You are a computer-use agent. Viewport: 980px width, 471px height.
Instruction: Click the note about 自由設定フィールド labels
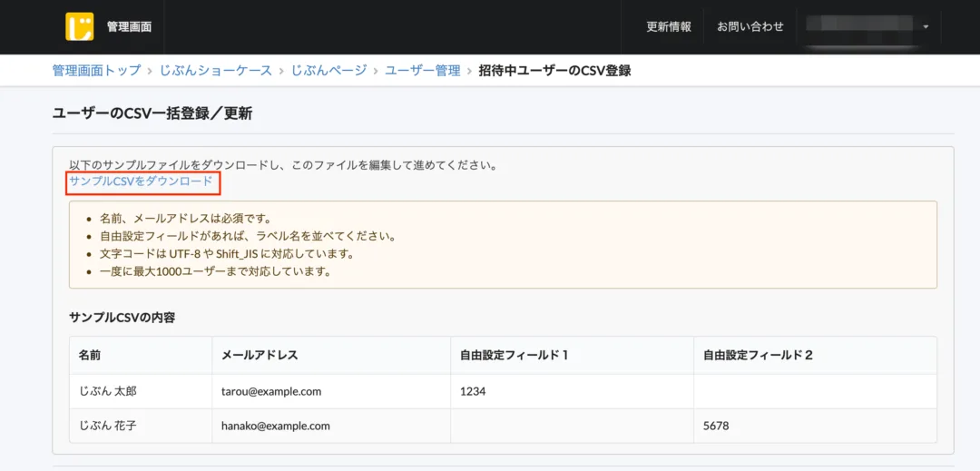point(248,237)
